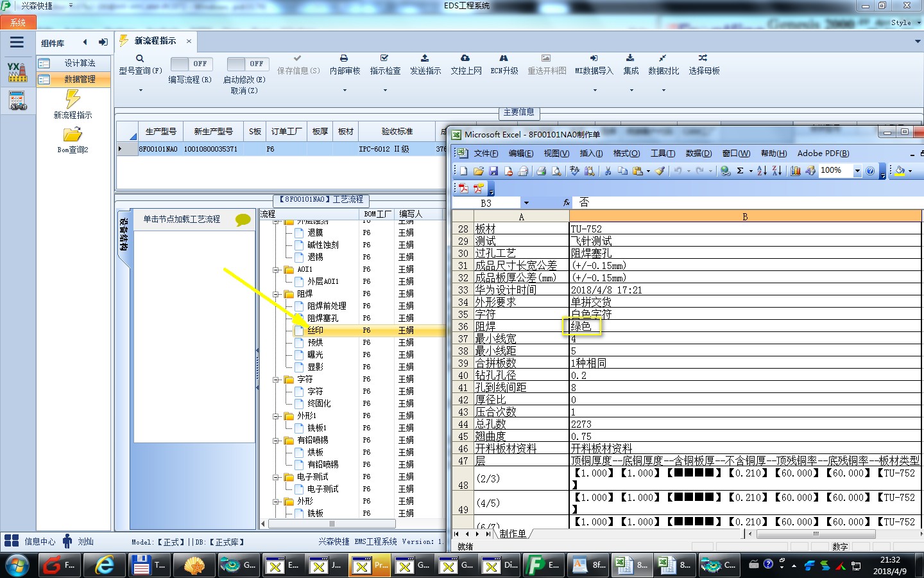
Task: Click Excel Print icon
Action: click(541, 171)
